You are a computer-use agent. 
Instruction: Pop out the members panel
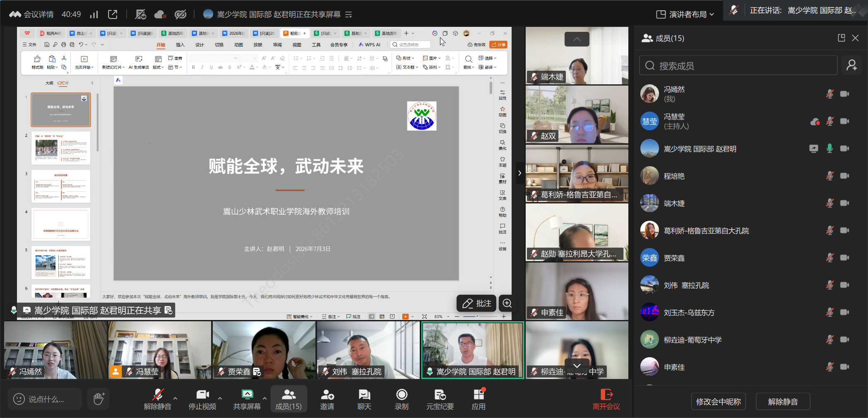click(841, 38)
